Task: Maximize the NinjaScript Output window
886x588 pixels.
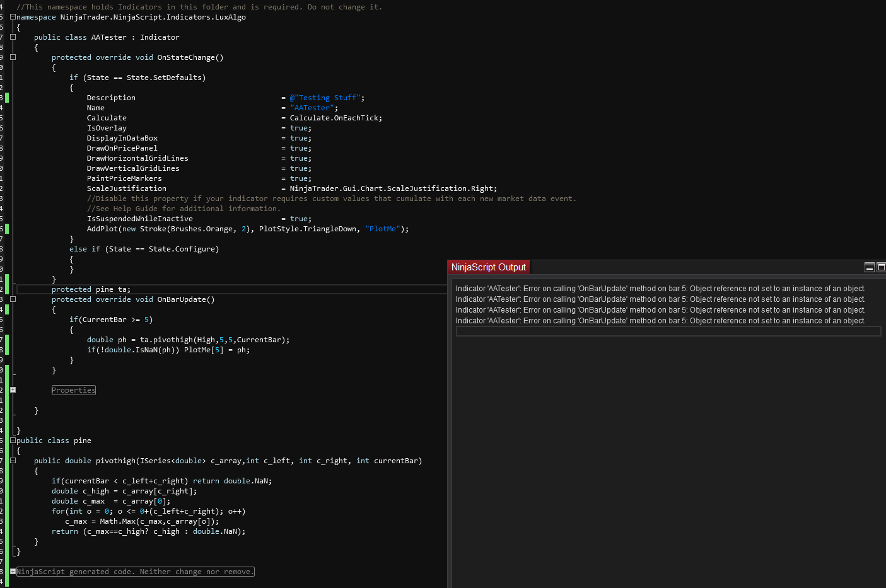Action: pyautogui.click(x=881, y=267)
